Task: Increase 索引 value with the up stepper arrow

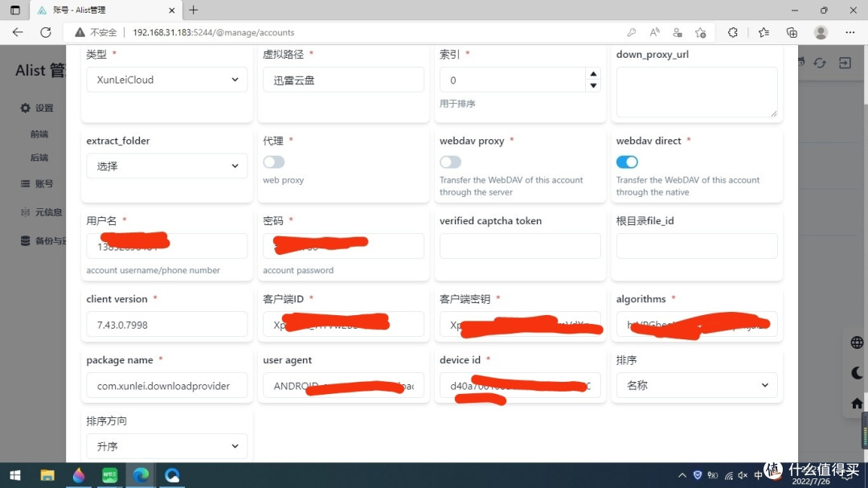Action: tap(592, 74)
